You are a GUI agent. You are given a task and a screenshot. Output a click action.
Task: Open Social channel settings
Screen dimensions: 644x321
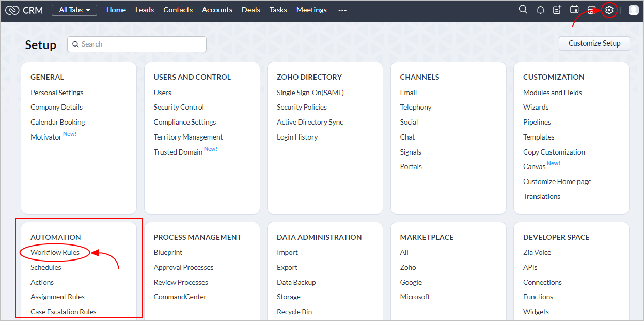coord(409,122)
